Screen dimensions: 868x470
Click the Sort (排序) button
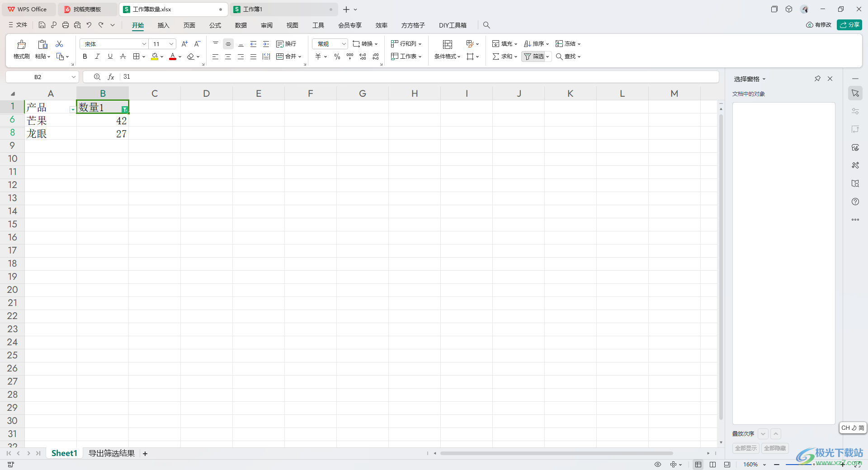(x=536, y=44)
